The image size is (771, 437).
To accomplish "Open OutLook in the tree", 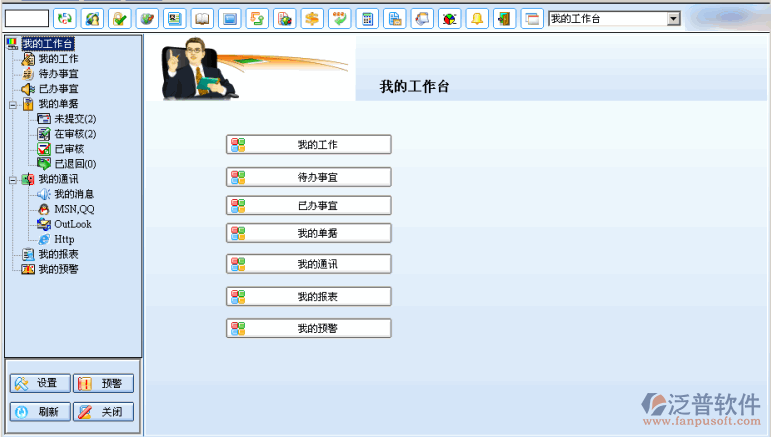I will coord(73,224).
